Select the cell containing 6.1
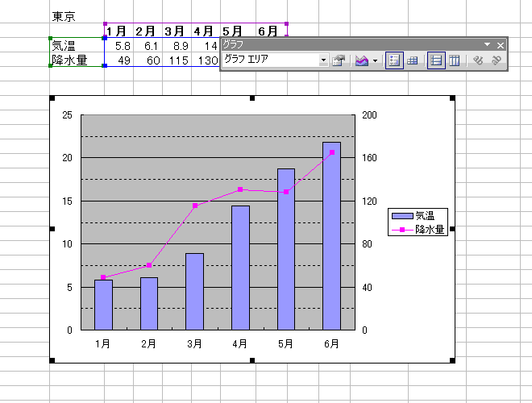Viewport: 532px width, 403px height. (x=148, y=45)
